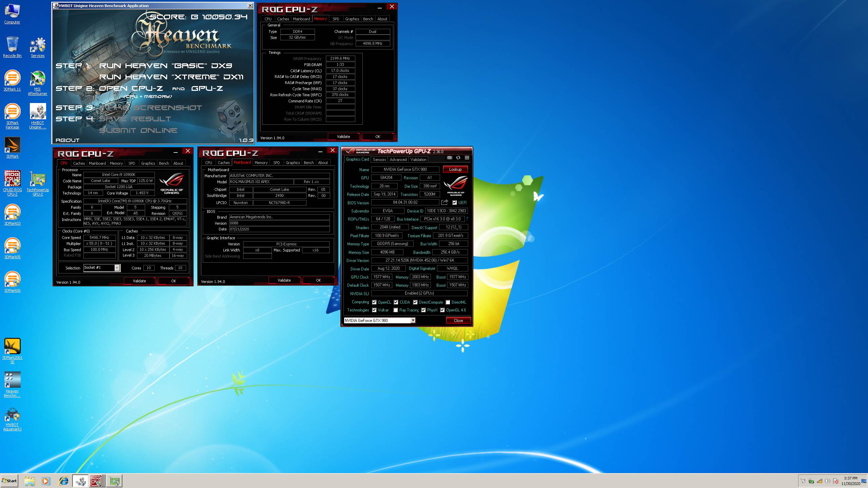The height and width of the screenshot is (488, 868).
Task: Switch to the Advanced tab in GPU-Z
Action: pos(398,160)
